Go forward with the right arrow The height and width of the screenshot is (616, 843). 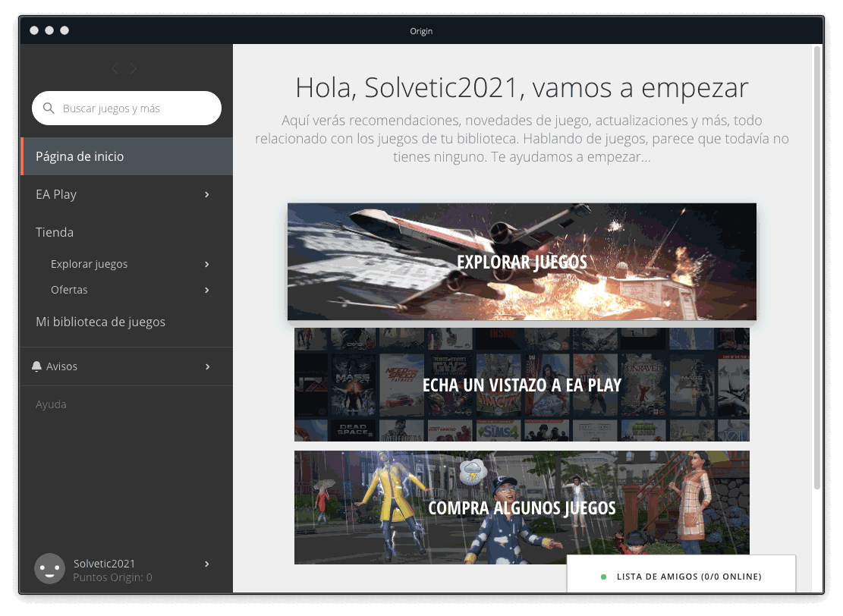click(x=134, y=68)
